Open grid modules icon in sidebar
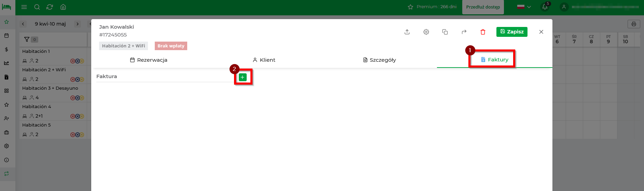This screenshot has height=191, width=644. pyautogui.click(x=6, y=91)
